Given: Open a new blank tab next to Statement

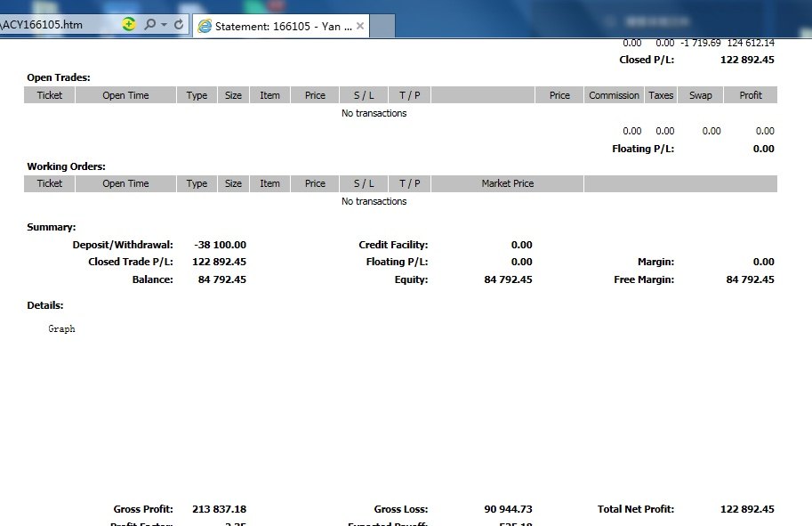Looking at the screenshot, I should click(x=382, y=26).
